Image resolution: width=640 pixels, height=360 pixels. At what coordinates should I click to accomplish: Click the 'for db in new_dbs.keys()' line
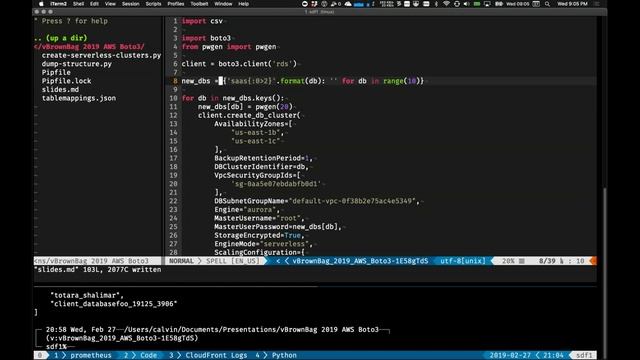[x=233, y=98]
